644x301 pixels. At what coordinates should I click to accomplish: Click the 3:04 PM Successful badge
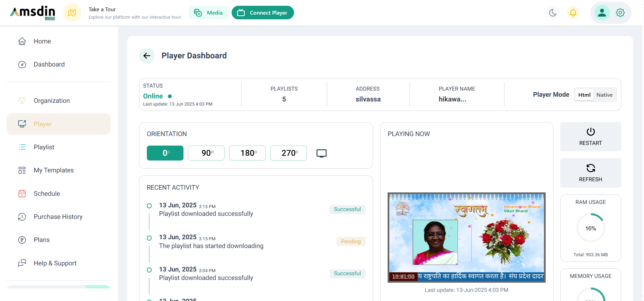[347, 274]
